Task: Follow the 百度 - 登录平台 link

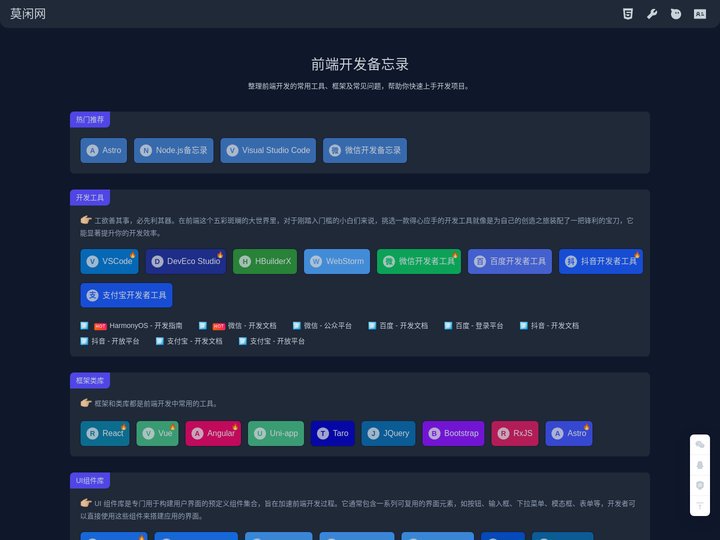Action: [474, 326]
